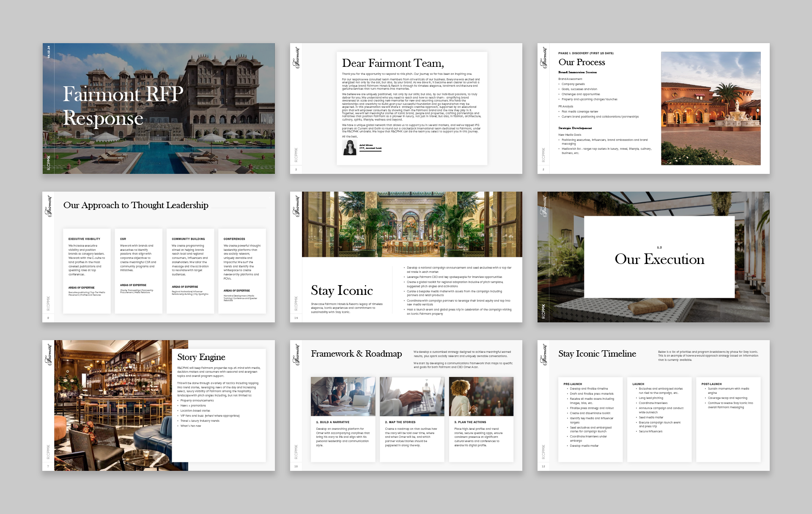Open the Fairmont RFP Response cover slide
Viewport: 812px width, 514px height.
click(x=158, y=108)
